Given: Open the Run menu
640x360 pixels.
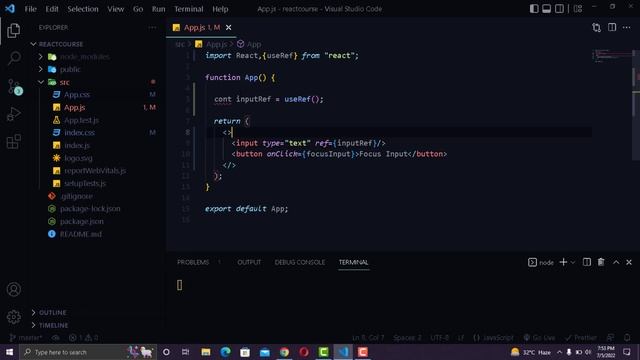Looking at the screenshot, I should [158, 9].
